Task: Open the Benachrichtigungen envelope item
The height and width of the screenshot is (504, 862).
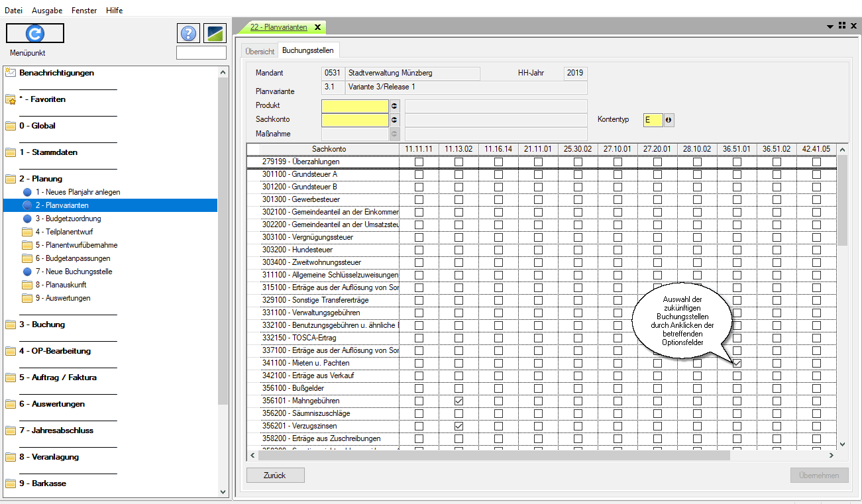Action: coord(56,73)
